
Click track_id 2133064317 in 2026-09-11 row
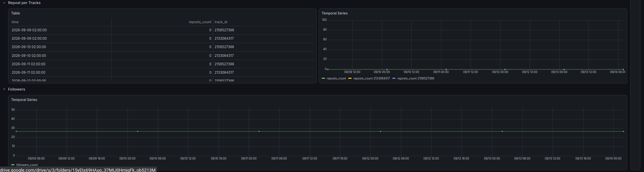[x=224, y=72]
